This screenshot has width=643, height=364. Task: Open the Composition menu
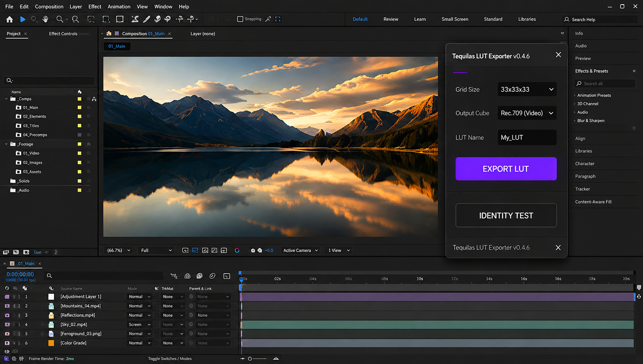(49, 7)
